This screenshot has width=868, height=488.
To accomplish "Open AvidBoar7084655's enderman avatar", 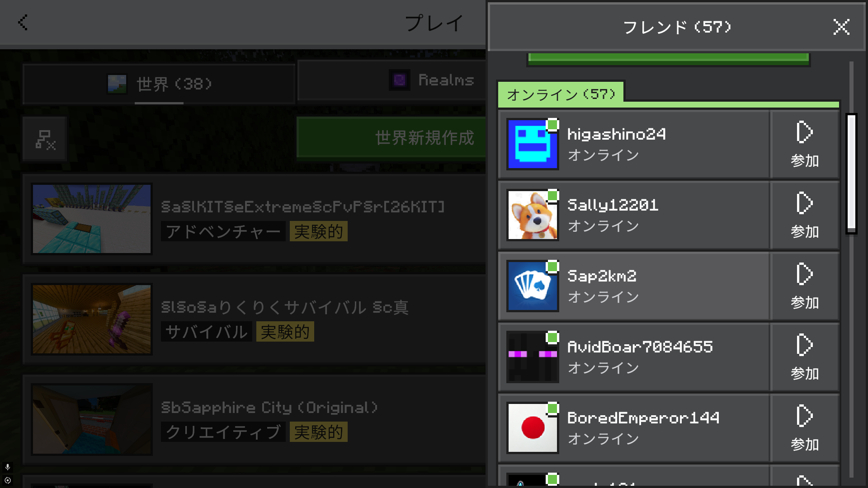I will [533, 357].
